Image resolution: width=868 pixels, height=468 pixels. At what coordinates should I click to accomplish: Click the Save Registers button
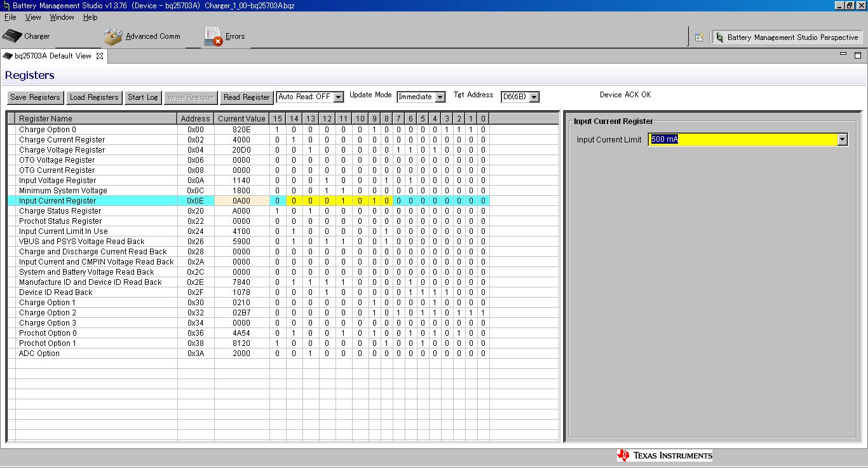click(36, 97)
